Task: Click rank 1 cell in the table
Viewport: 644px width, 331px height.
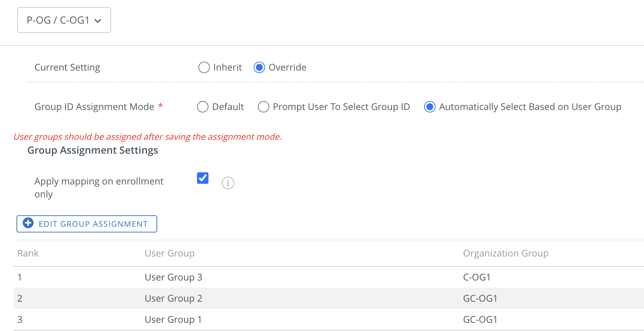Action: [x=20, y=277]
